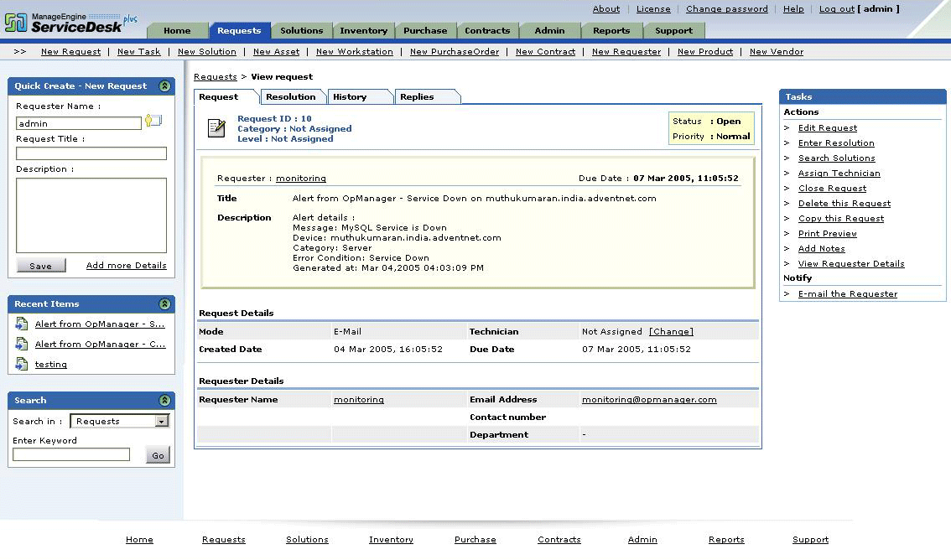Click the [Change] technician link
The image size is (951, 560).
(671, 331)
